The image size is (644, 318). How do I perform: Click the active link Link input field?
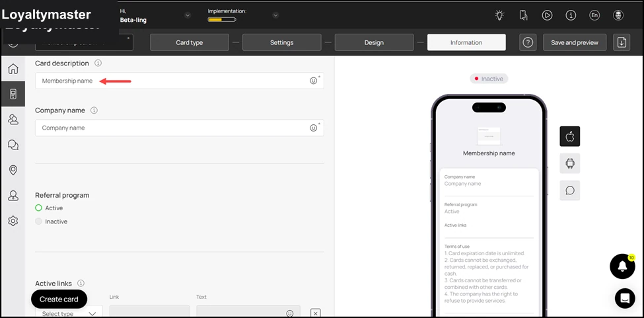pyautogui.click(x=149, y=311)
